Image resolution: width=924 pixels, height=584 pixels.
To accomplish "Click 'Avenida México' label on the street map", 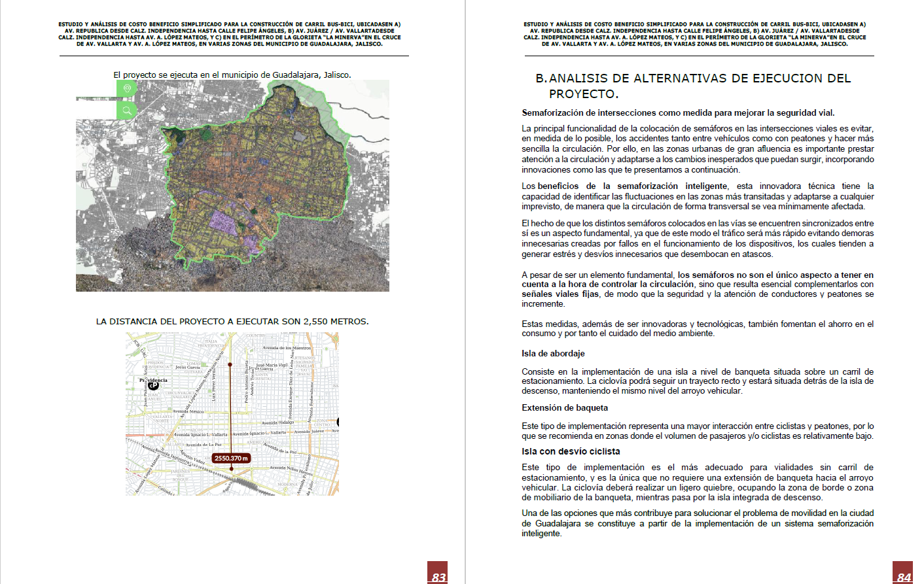I will point(188,412).
